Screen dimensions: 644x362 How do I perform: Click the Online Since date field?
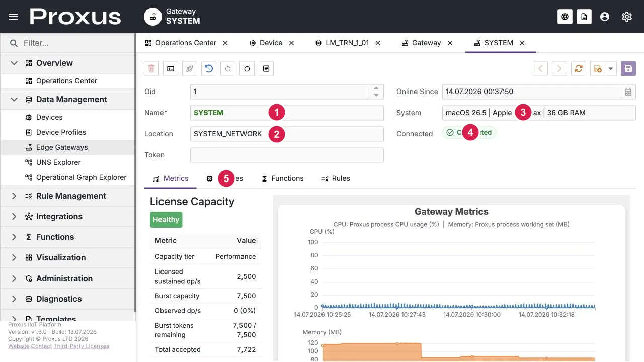531,92
